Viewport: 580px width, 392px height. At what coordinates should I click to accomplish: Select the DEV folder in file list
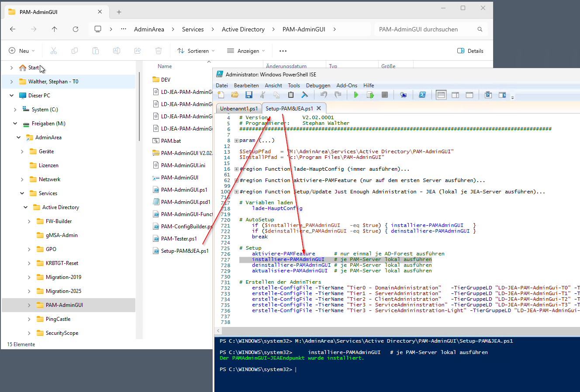coord(166,80)
